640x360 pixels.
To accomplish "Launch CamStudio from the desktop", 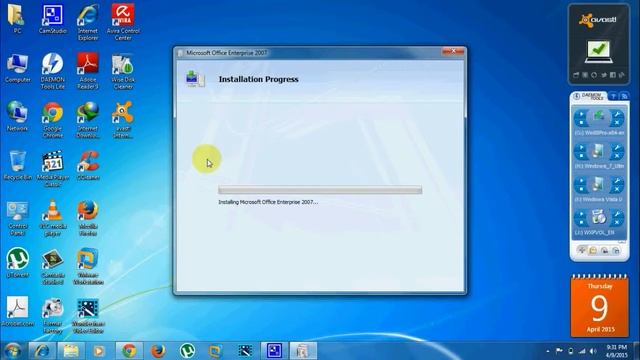I will pos(52,18).
